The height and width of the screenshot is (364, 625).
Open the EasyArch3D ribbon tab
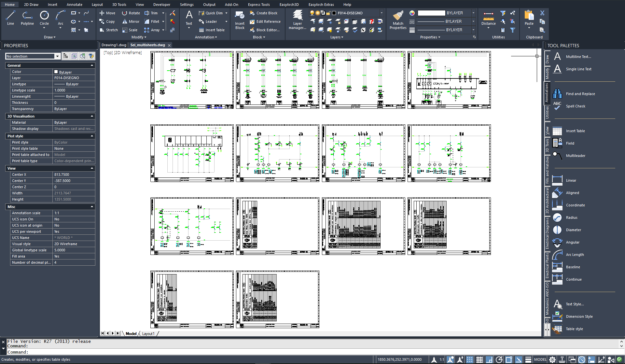point(289,5)
